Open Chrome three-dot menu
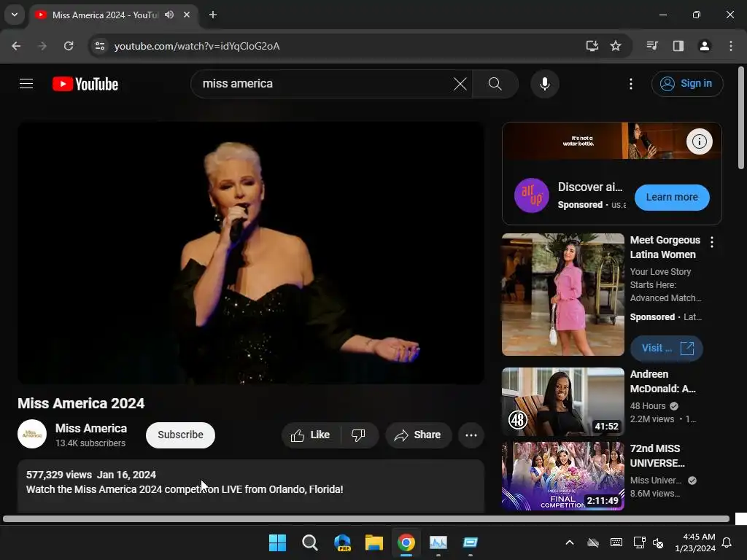Viewport: 747px width, 560px height. (731, 46)
